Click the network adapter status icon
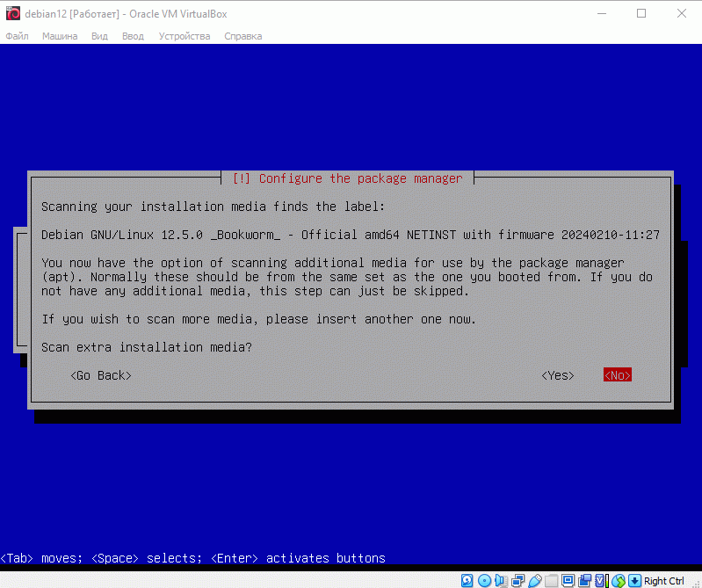 [518, 581]
